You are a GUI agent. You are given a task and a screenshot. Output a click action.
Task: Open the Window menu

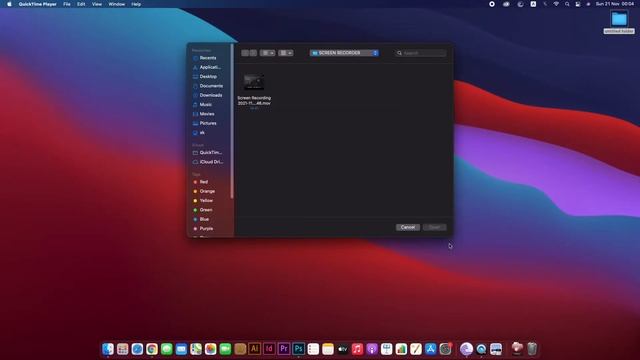coord(117,4)
